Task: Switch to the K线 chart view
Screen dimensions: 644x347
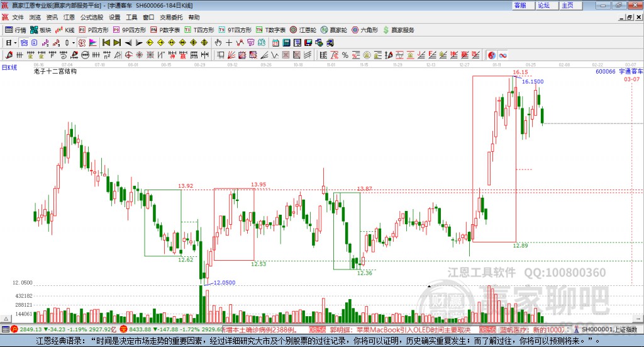Action: click(x=65, y=30)
